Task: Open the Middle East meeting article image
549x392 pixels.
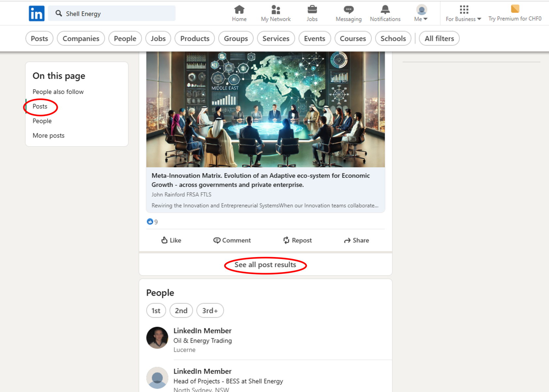Action: 265,109
